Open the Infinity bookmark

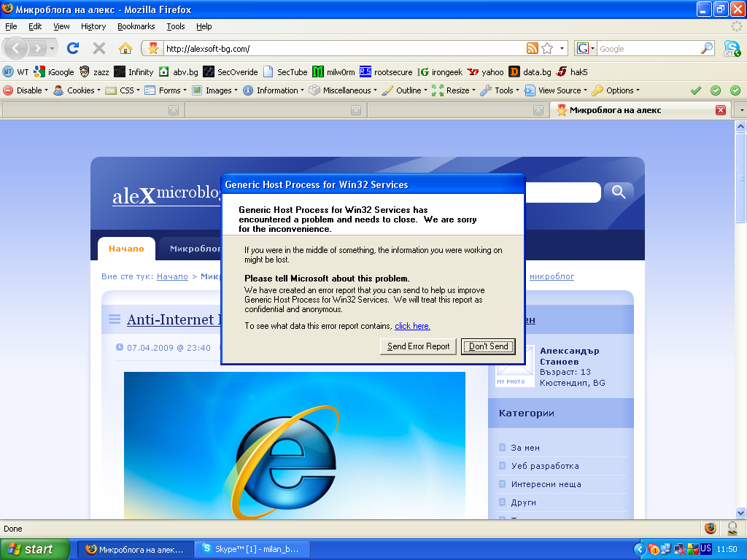pyautogui.click(x=134, y=72)
